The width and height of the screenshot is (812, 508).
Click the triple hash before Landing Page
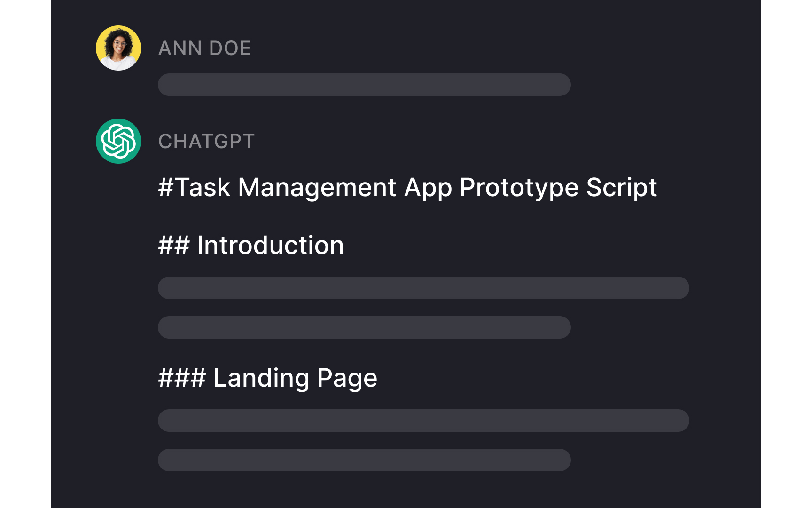(182, 378)
